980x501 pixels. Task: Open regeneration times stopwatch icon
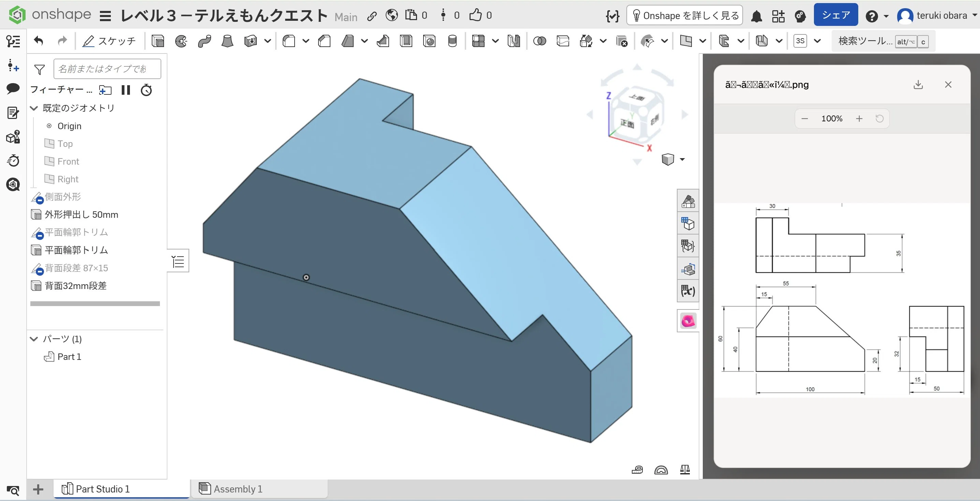pos(147,90)
